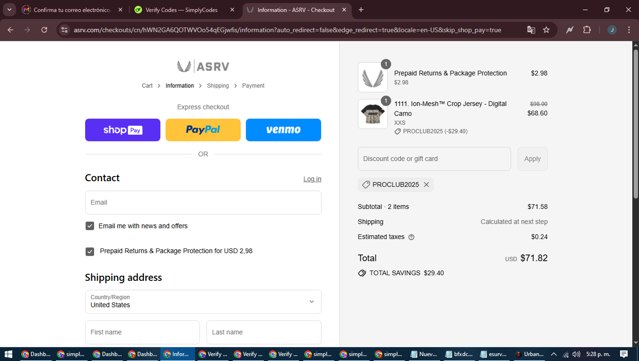
Task: Reload the checkout page
Action: point(44,30)
